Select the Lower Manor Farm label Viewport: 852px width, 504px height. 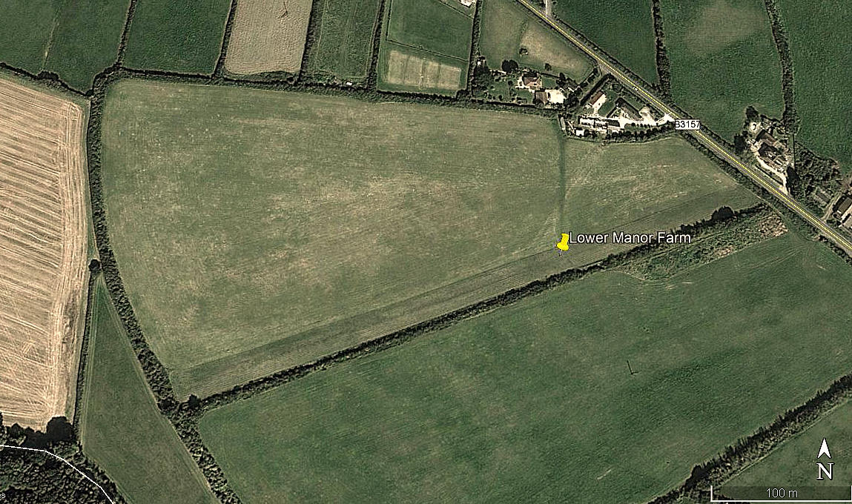click(630, 238)
